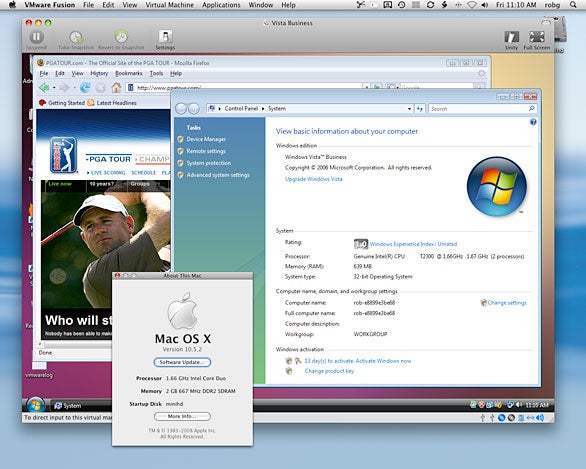Expand Control Panel address bar dropdown
The image size is (586, 469).
409,109
